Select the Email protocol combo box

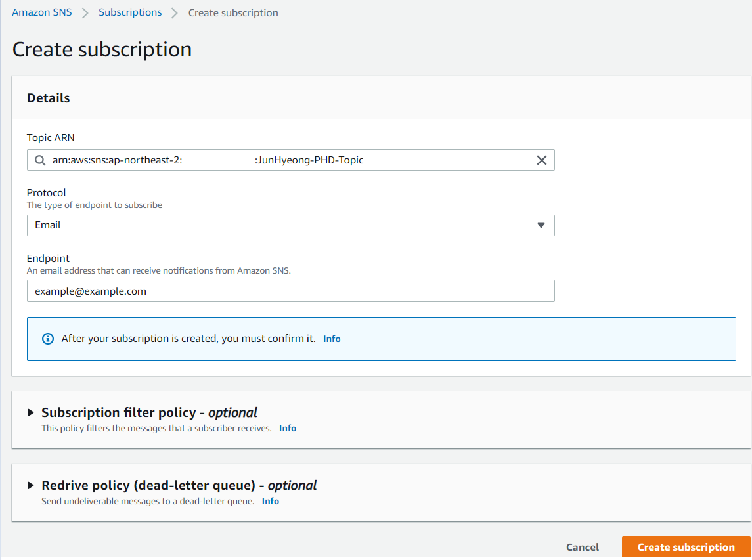point(282,225)
